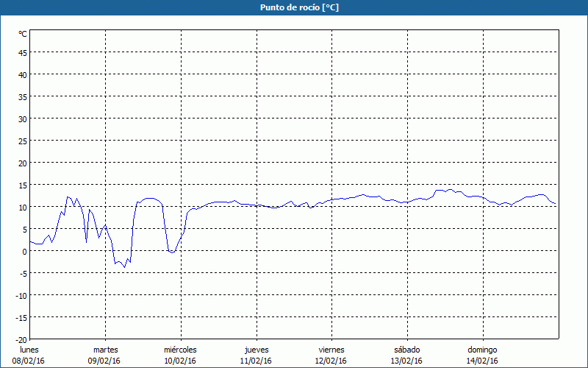Click the 'viernes' day label
The height and width of the screenshot is (368, 588).
coord(331,350)
